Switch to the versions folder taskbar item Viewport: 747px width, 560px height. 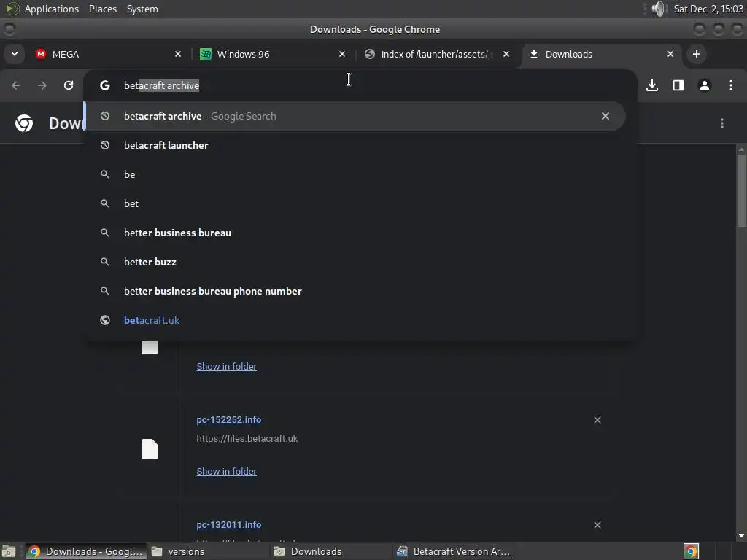[208, 551]
